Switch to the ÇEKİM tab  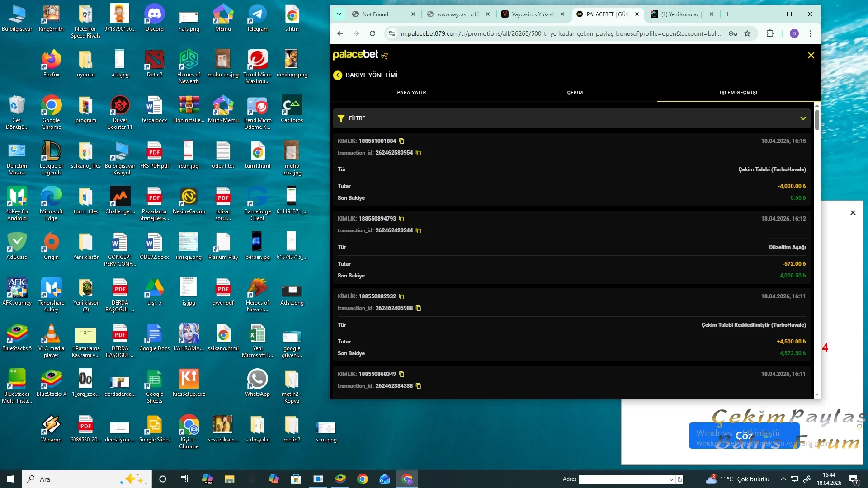pyautogui.click(x=575, y=93)
